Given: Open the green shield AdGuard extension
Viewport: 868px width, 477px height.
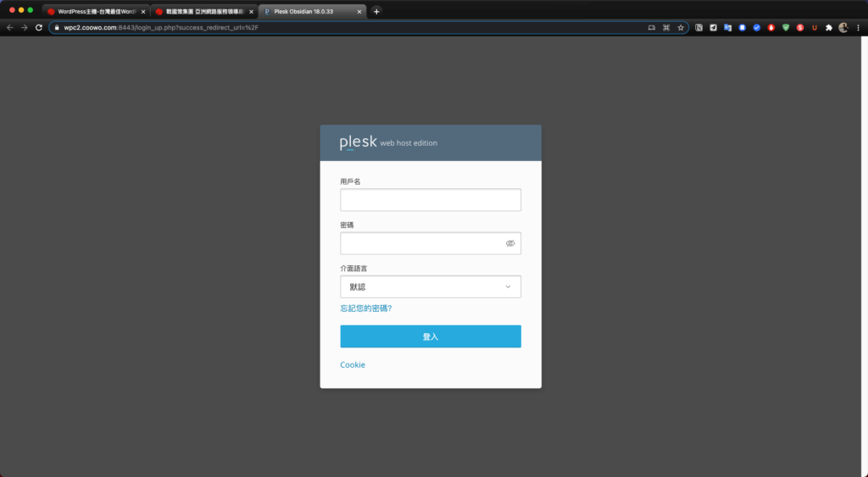Looking at the screenshot, I should 786,28.
